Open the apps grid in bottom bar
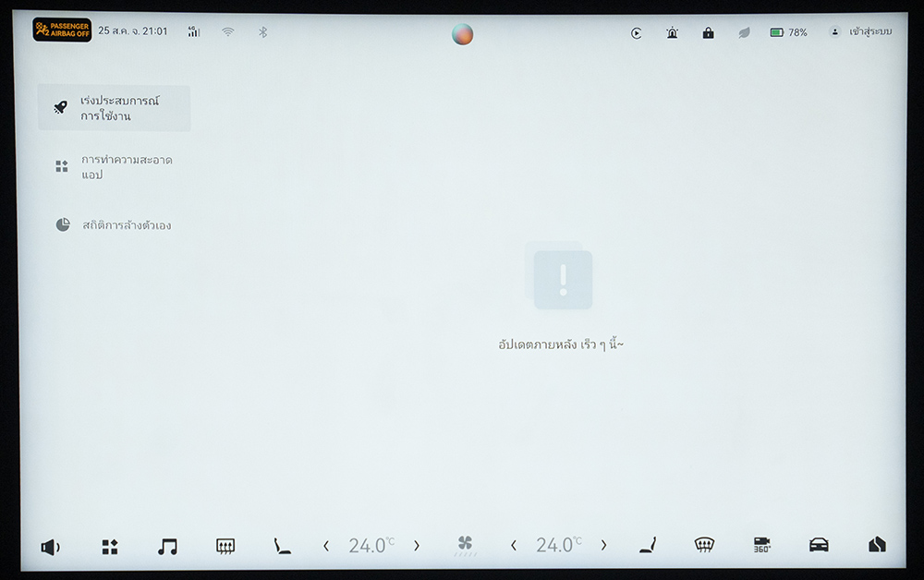 coord(110,547)
